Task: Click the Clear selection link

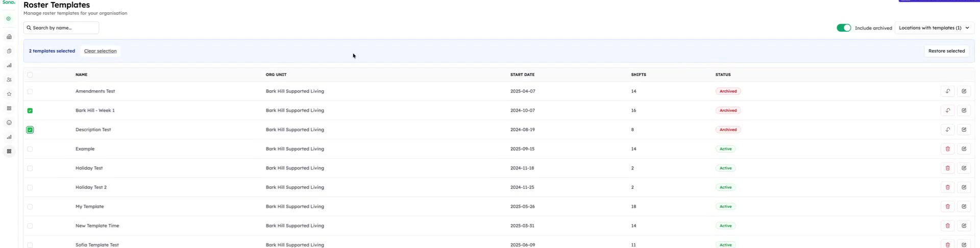Action: (x=100, y=51)
